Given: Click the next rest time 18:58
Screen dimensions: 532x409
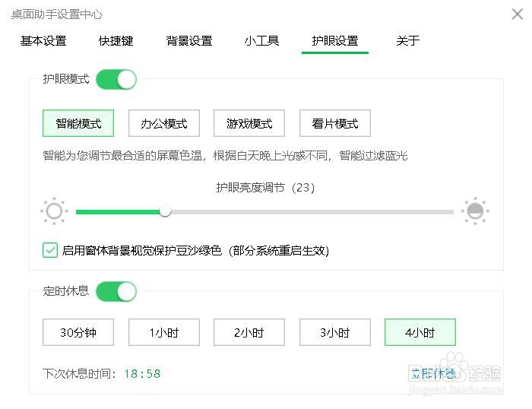Looking at the screenshot, I should [x=142, y=374].
